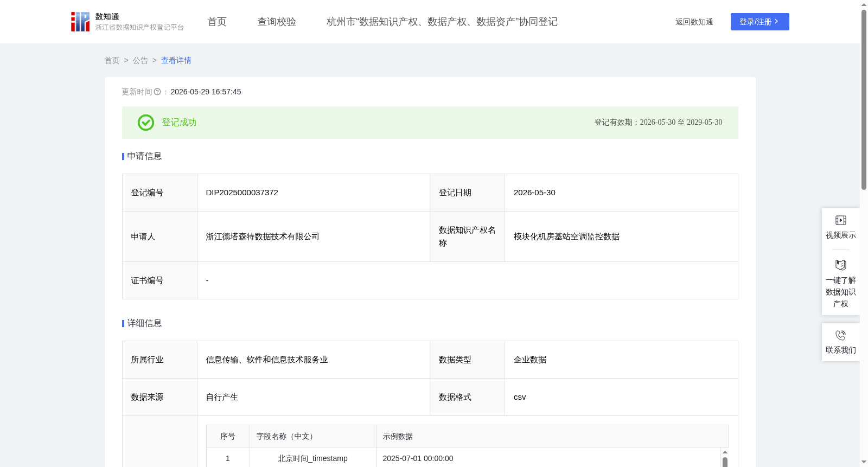
Task: Click the 数据类型 label cell
Action: (467, 360)
